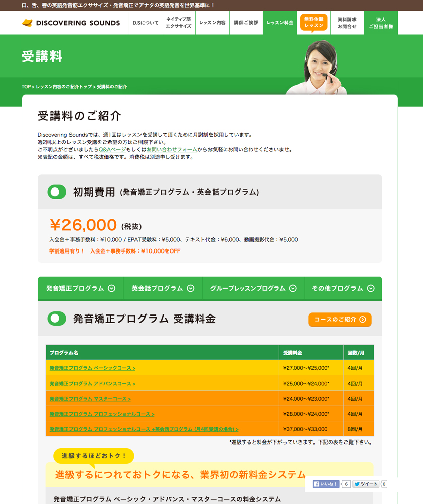Screen dimensions: 423x504
Task: Open the お問い合わせフォーム link
Action: pyautogui.click(x=172, y=150)
